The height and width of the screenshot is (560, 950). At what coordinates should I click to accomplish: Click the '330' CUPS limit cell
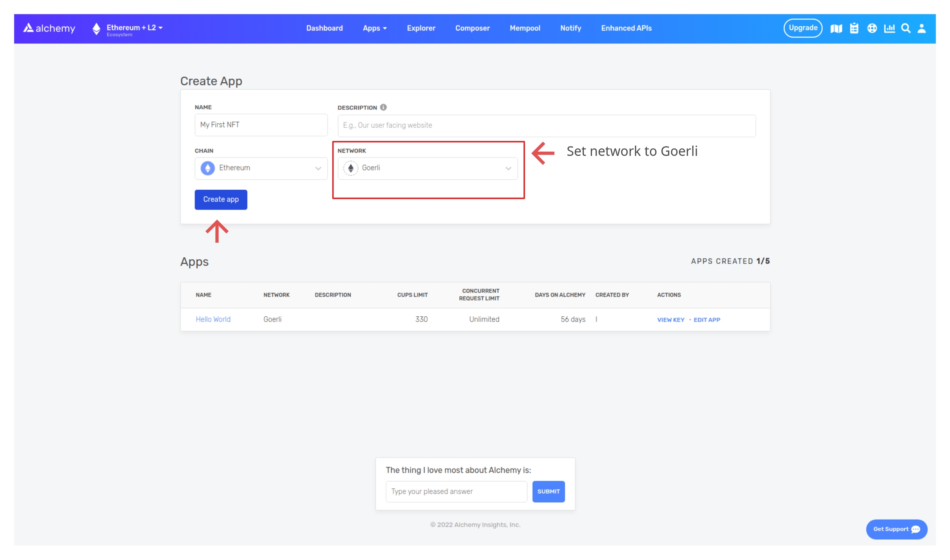421,319
